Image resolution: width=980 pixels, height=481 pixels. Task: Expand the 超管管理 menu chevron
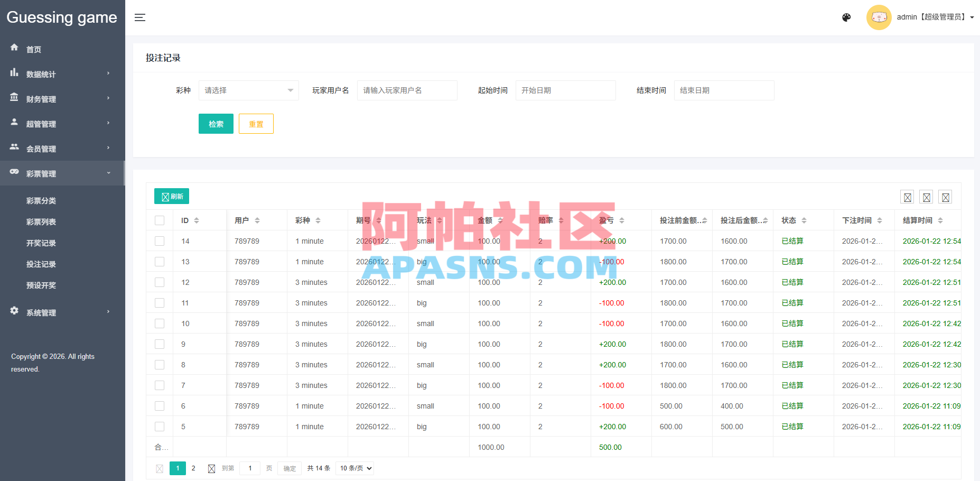pyautogui.click(x=108, y=123)
